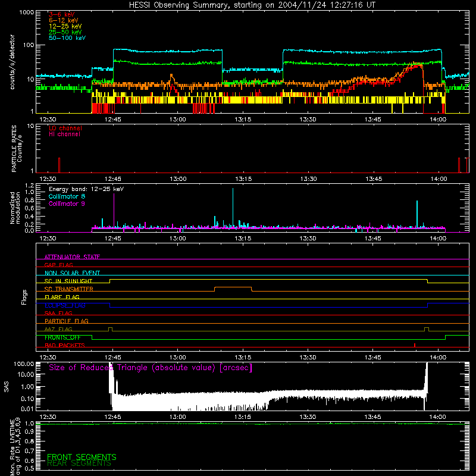Click the red LO channel spike near 12:32

coord(59,165)
